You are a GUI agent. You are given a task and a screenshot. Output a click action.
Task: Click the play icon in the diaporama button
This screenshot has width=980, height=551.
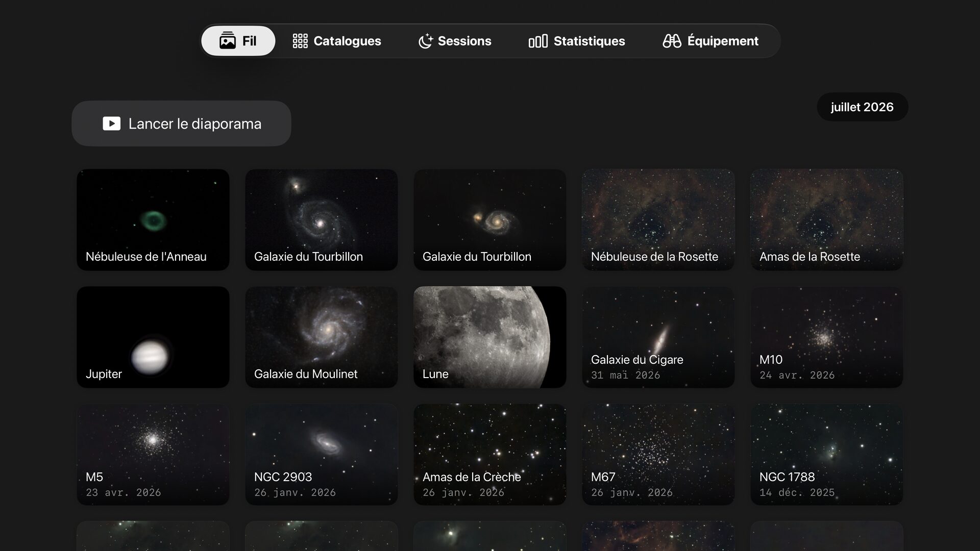(x=111, y=123)
